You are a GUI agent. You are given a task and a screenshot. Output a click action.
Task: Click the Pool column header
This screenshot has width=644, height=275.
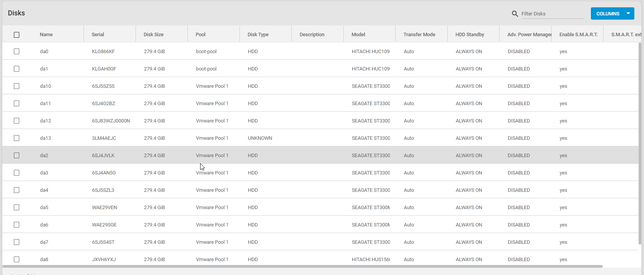pyautogui.click(x=201, y=35)
